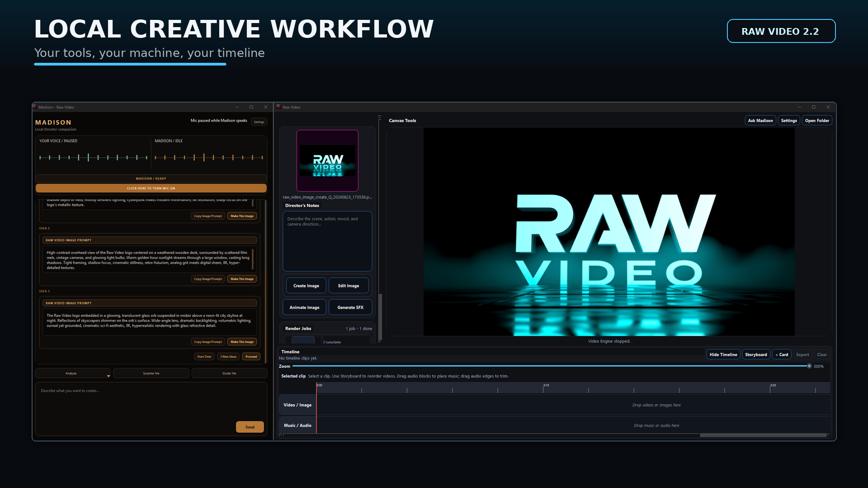This screenshot has height=488, width=868.
Task: Click the timeline Clear button
Action: [822, 355]
